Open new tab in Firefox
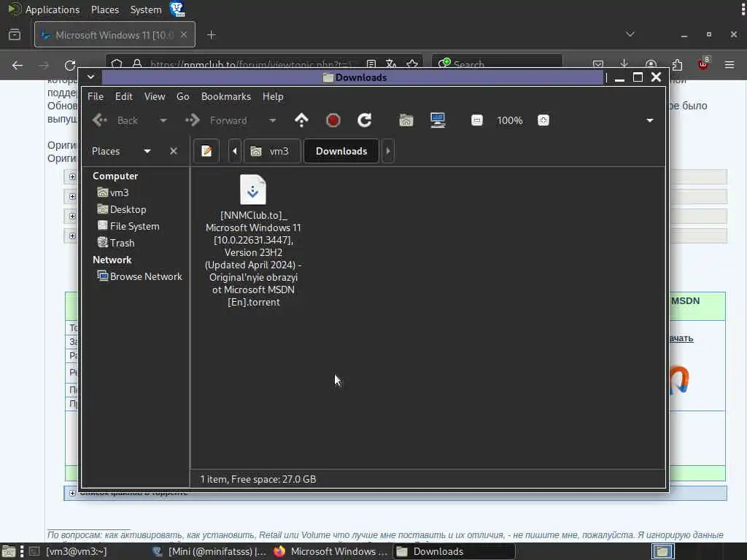 pos(212,35)
